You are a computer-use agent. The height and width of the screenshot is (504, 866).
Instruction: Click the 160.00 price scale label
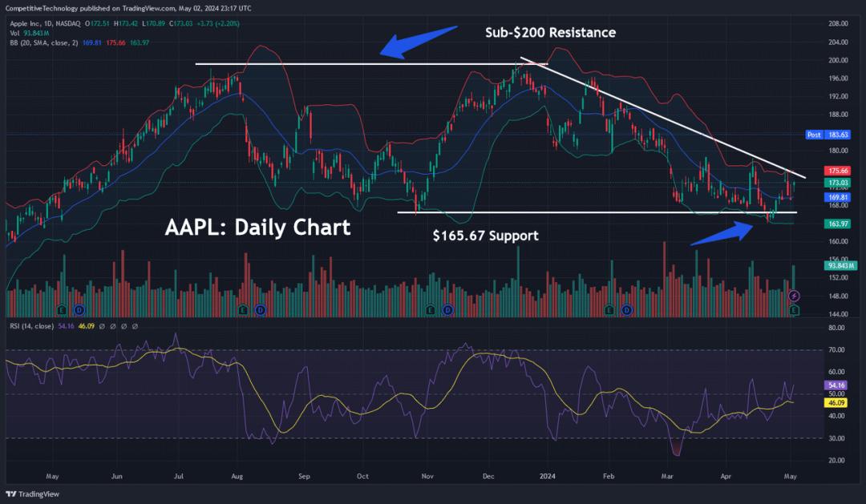coord(838,242)
